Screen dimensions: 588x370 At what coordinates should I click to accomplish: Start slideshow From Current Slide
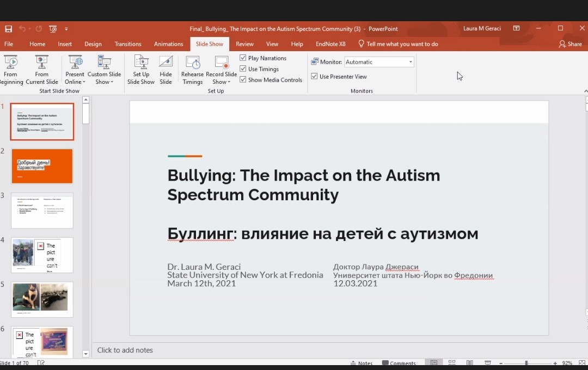(42, 69)
